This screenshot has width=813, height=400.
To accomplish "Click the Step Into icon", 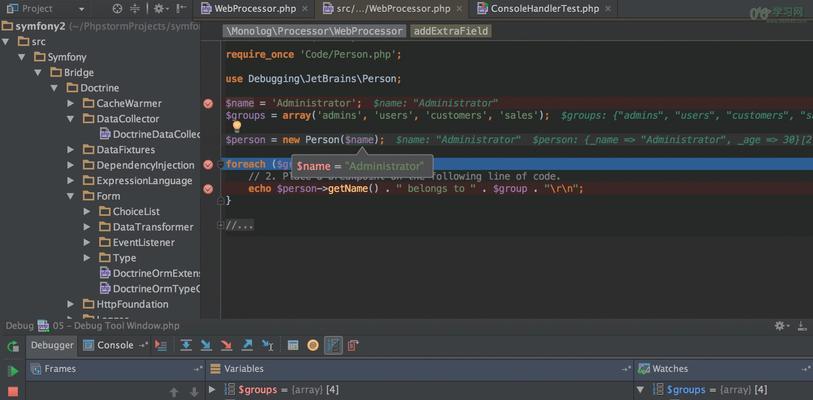I will [206, 346].
